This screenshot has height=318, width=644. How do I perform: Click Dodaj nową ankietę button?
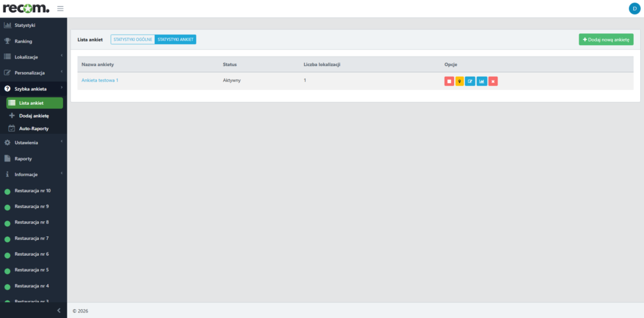click(606, 40)
